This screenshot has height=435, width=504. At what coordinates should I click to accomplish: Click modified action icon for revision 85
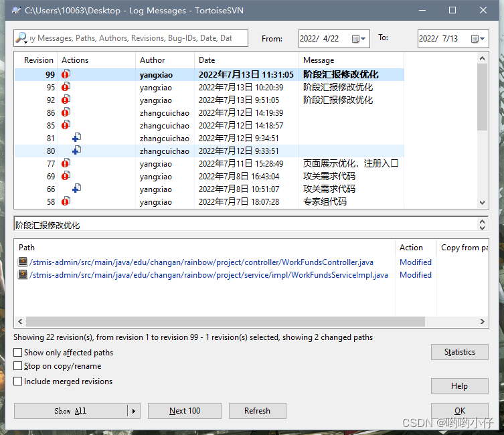[66, 125]
